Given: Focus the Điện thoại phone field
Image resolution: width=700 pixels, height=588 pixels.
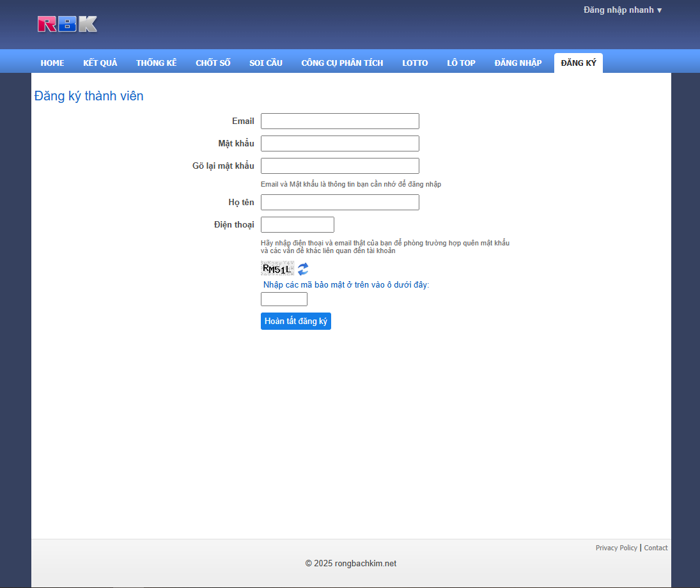Looking at the screenshot, I should 297,225.
